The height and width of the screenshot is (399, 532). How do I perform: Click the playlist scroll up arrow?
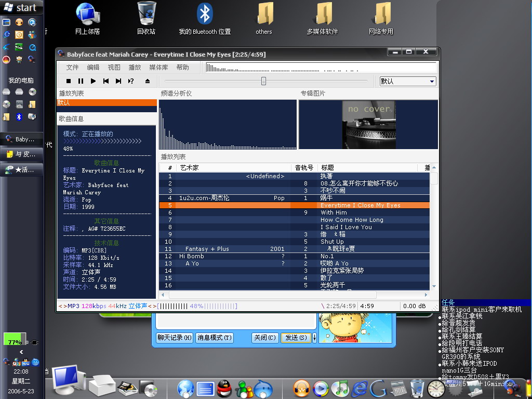pos(434,168)
